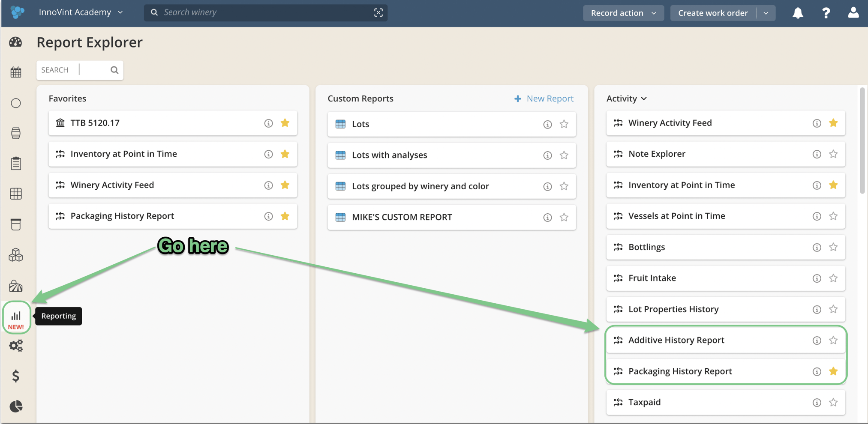Open the calendar icon in the sidebar
The width and height of the screenshot is (868, 424).
[x=16, y=72]
